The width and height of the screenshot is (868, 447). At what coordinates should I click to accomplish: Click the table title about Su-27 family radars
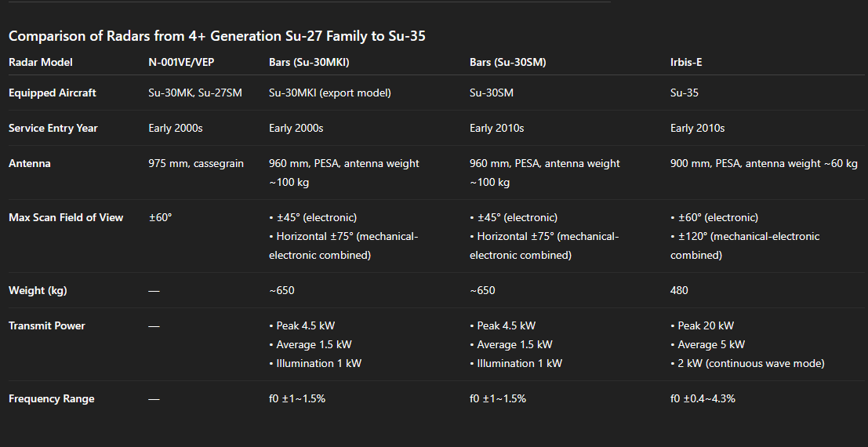216,36
